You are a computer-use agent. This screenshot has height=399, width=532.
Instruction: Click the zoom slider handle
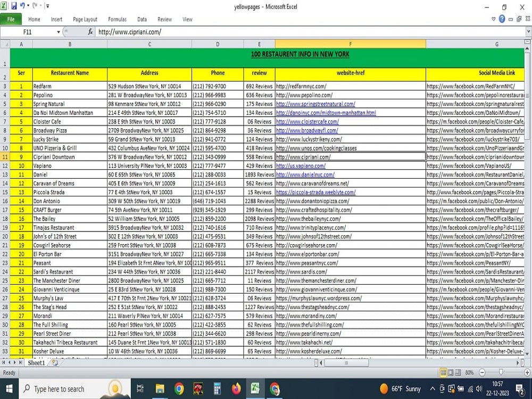pyautogui.click(x=501, y=372)
